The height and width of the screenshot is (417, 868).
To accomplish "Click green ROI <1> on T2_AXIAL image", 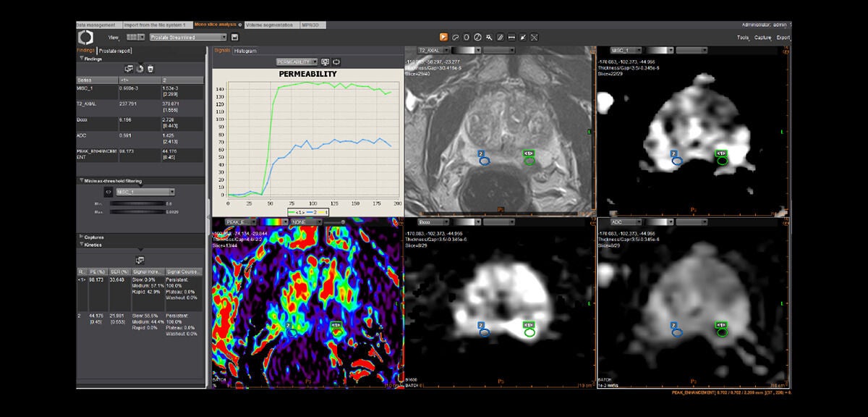I will 530,161.
